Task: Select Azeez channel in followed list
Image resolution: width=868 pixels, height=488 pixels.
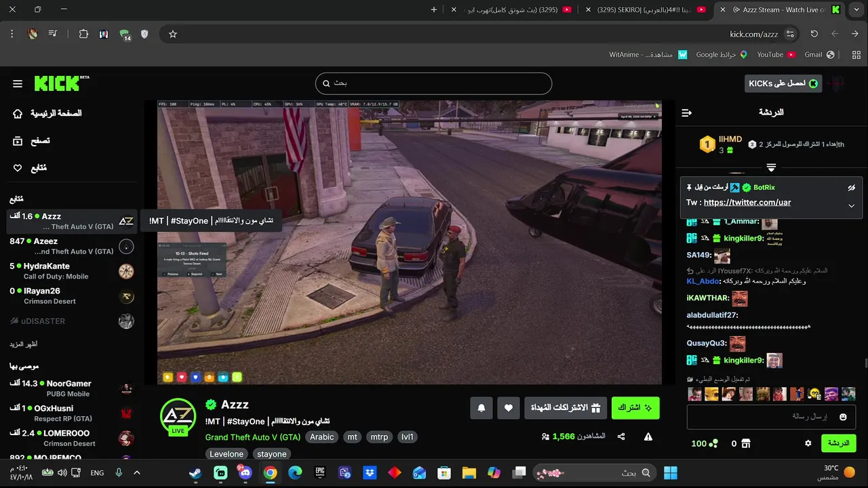Action: pos(71,246)
